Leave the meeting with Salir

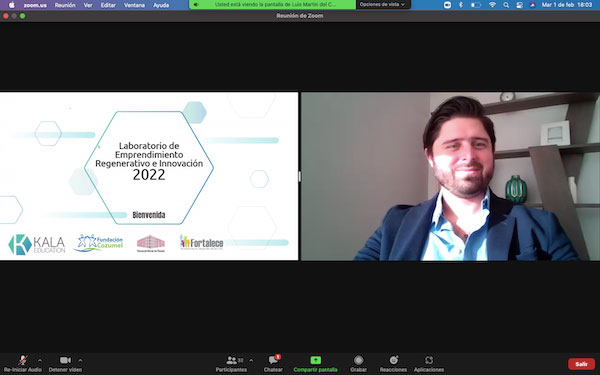coord(581,364)
